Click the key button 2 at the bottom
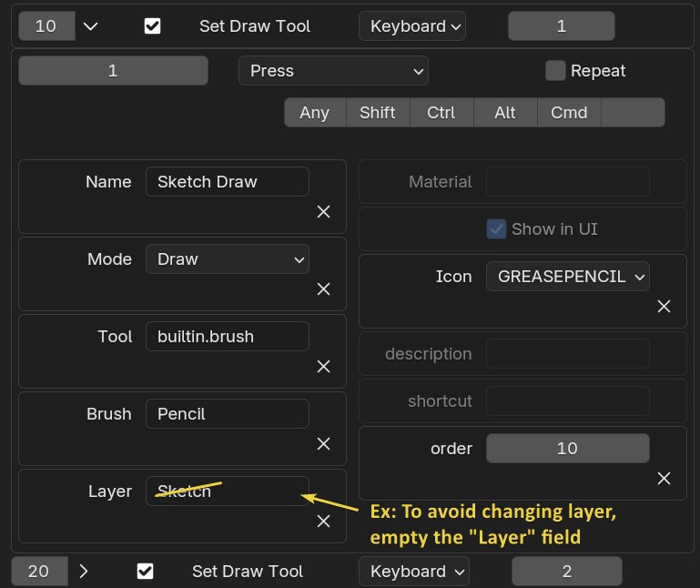The image size is (700, 588). (x=566, y=571)
